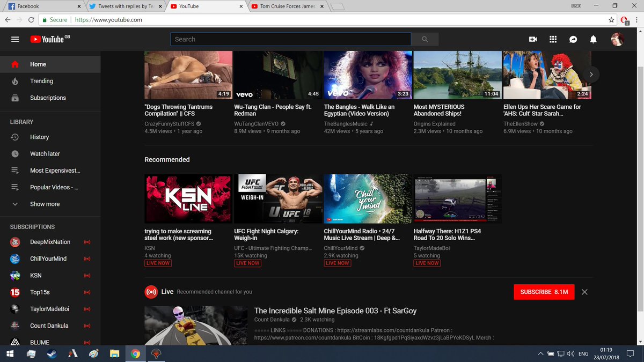
Task: Open the Wu-Tang Clan People Say thumbnail
Action: pos(277,75)
